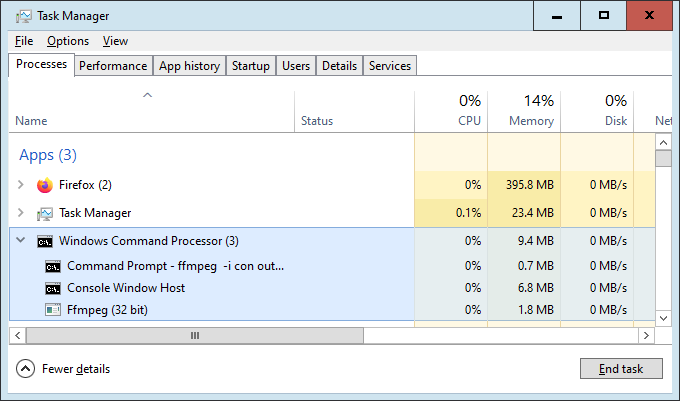
Task: Click the Console Window Host icon
Action: (53, 288)
